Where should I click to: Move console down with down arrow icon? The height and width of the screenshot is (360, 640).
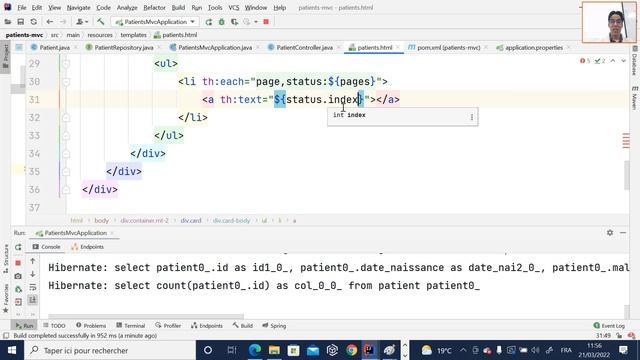click(x=33, y=274)
